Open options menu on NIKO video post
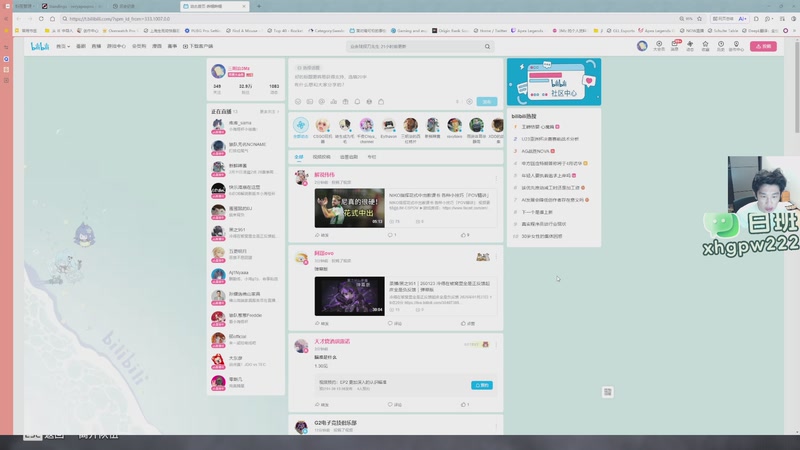Screen dimensions: 800x450 click(496, 178)
